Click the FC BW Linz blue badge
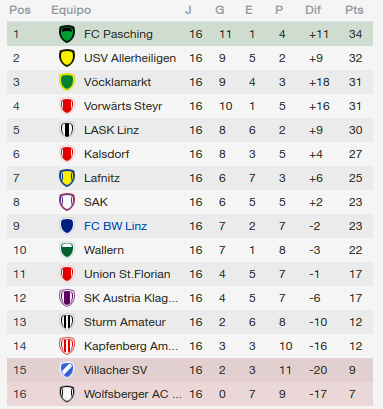Screen dimensions: 383x409 [67, 226]
